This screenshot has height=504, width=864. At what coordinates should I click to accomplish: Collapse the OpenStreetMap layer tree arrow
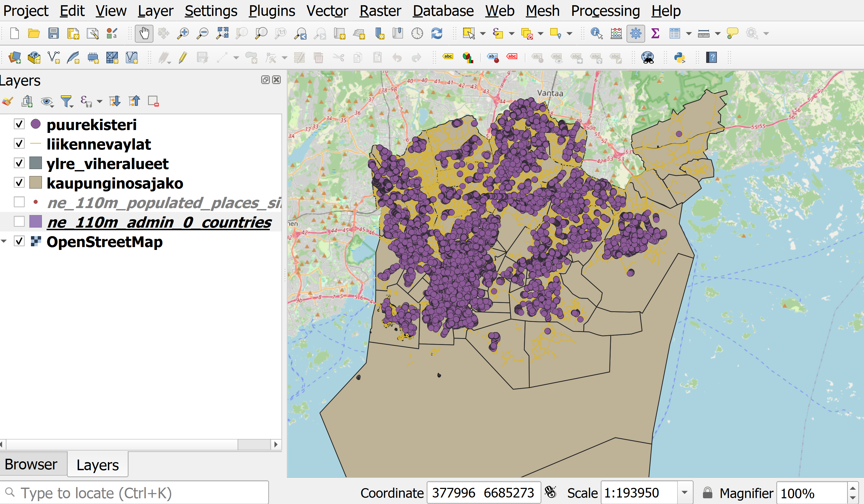pos(4,241)
